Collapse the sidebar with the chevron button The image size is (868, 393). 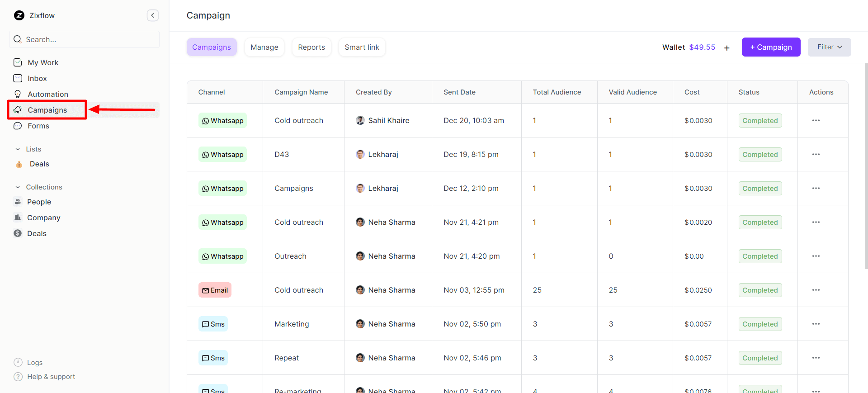[x=153, y=15]
